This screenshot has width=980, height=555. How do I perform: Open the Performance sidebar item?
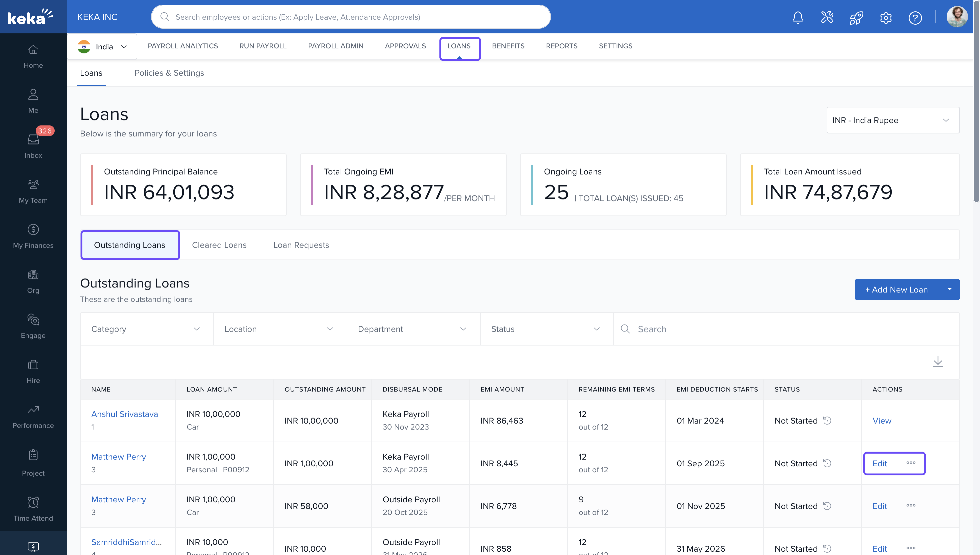[33, 416]
